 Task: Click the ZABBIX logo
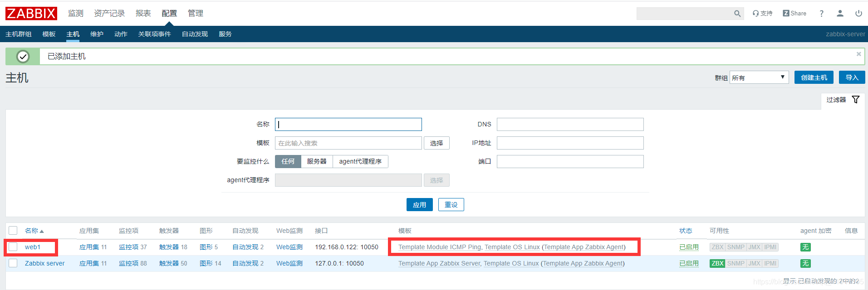pos(31,14)
